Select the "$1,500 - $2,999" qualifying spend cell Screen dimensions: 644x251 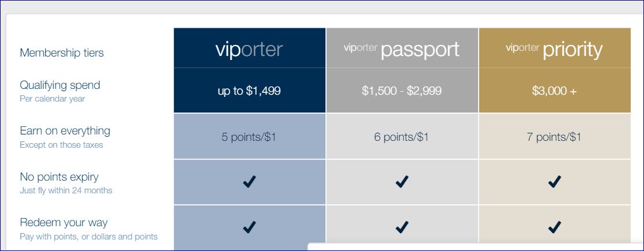[402, 91]
